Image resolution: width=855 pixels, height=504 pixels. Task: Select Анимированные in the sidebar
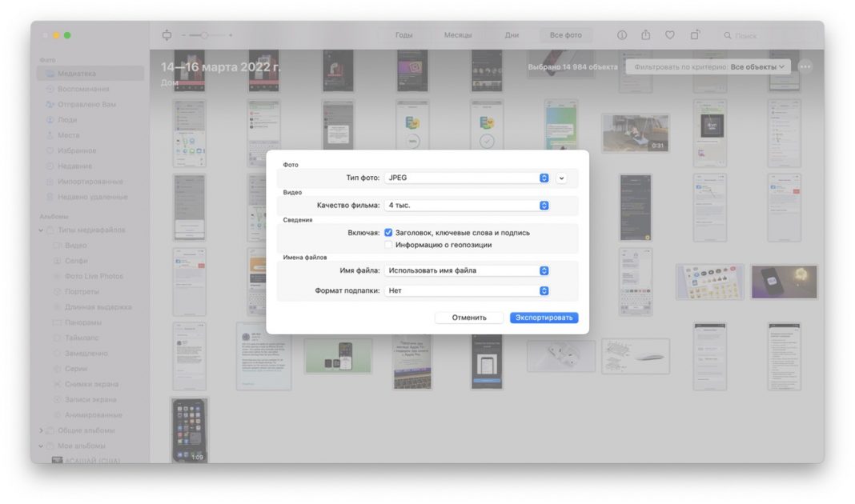pyautogui.click(x=90, y=415)
